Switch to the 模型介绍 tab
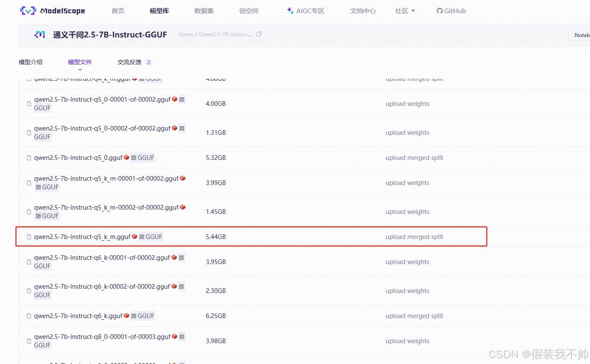This screenshot has height=364, width=590. click(x=31, y=62)
